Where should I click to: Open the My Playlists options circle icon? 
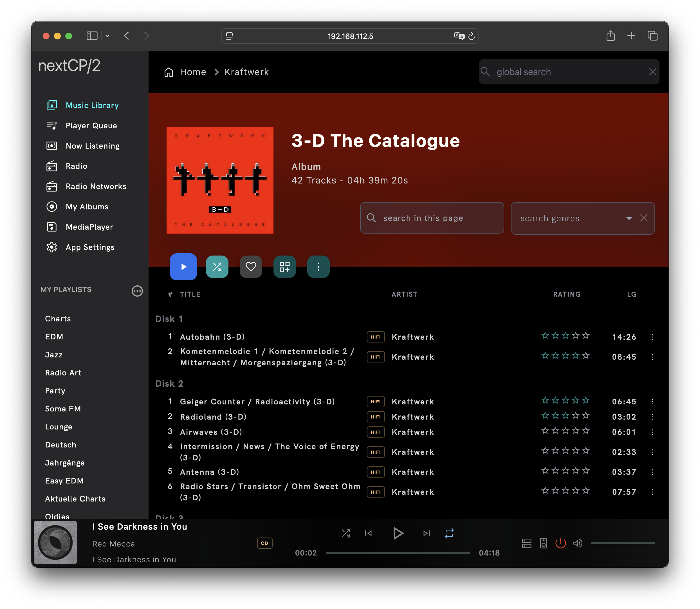click(x=137, y=291)
